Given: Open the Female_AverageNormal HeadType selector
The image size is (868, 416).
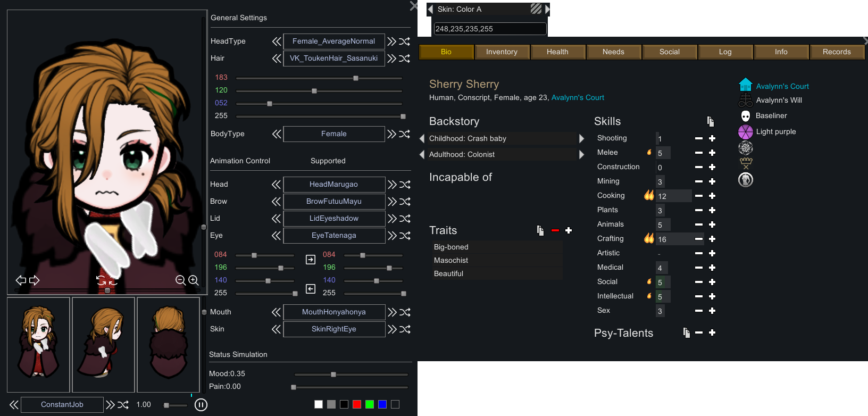Looking at the screenshot, I should point(334,41).
